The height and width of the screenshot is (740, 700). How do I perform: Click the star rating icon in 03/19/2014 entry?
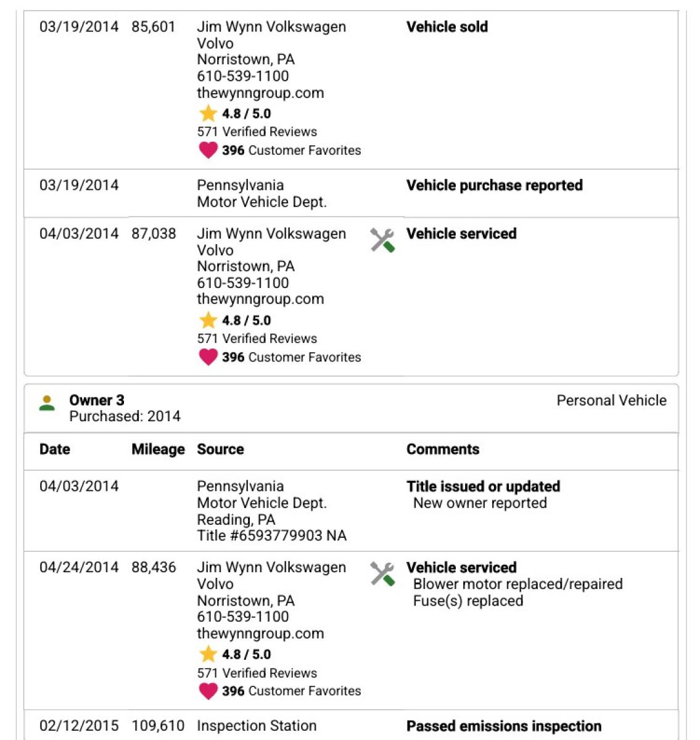pyautogui.click(x=208, y=113)
